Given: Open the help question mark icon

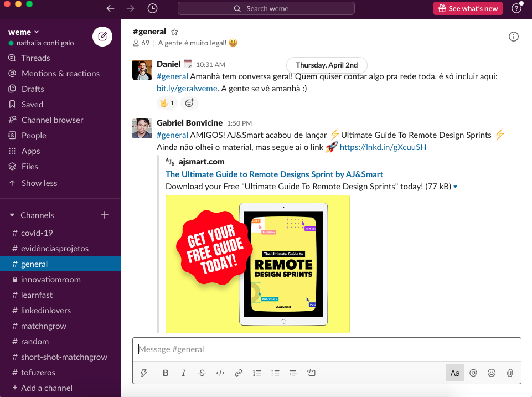Looking at the screenshot, I should coord(516,8).
